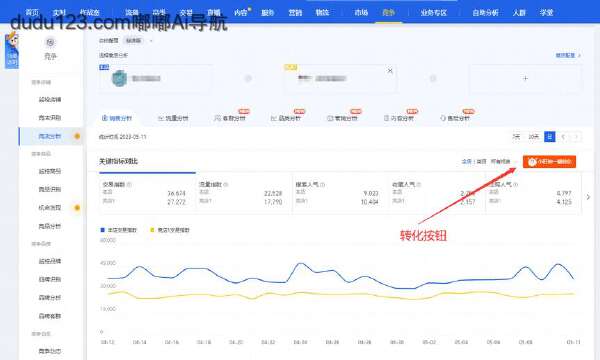The height and width of the screenshot is (360, 600).
Task: Click the info icon next to 交易指数
Action: (129, 184)
